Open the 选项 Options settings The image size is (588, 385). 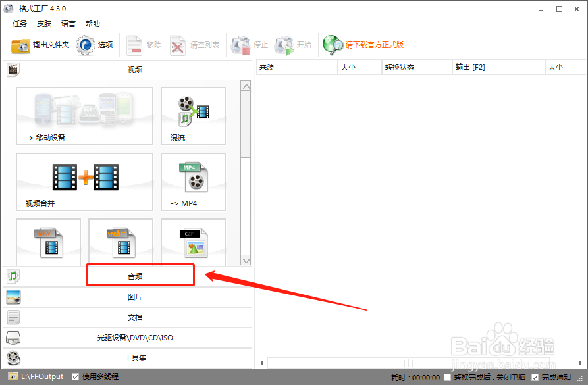[96, 46]
